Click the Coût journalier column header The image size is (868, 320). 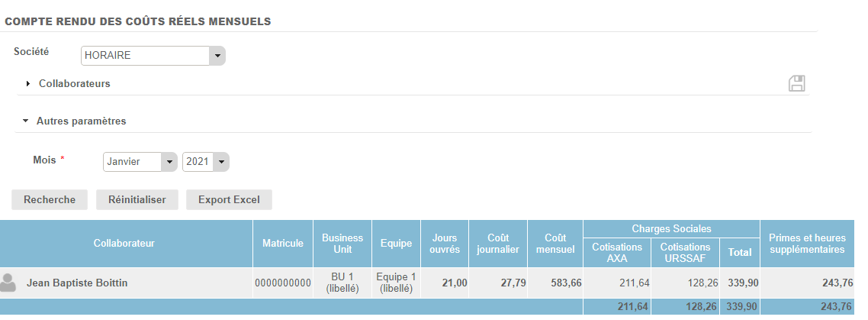(x=499, y=244)
